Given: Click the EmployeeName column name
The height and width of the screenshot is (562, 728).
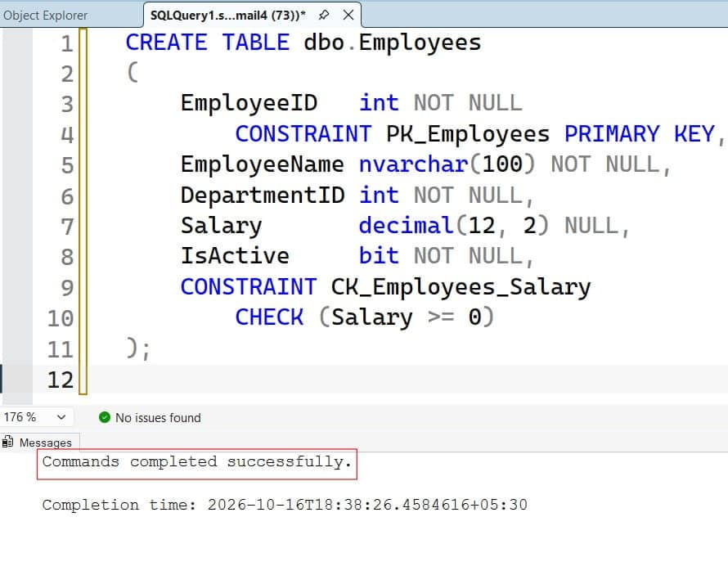Looking at the screenshot, I should (x=263, y=164).
